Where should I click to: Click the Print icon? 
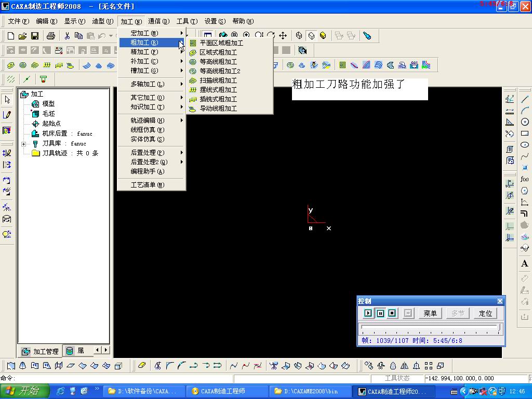pos(51,36)
